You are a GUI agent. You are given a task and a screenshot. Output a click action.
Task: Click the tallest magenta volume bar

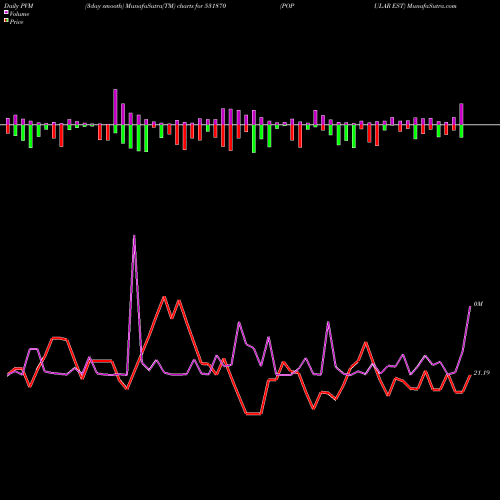(x=115, y=107)
